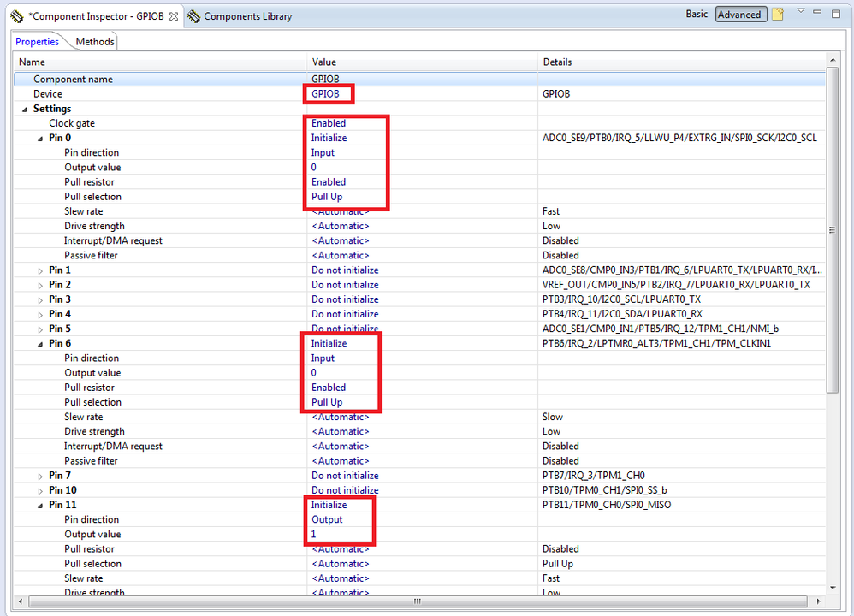Click Pin 0 Drive strength Automatic value
Image resolution: width=854 pixels, height=616 pixels.
click(341, 226)
